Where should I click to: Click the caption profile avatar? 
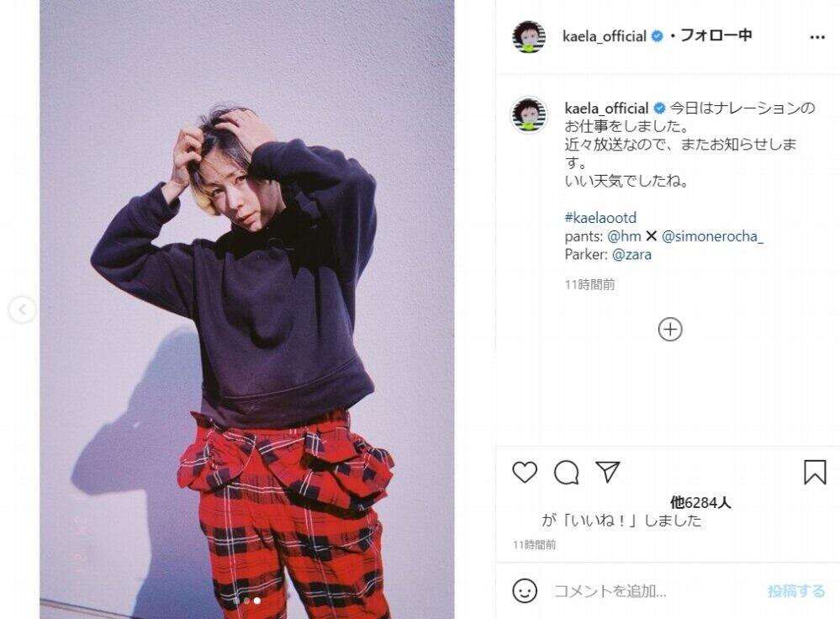[x=529, y=114]
